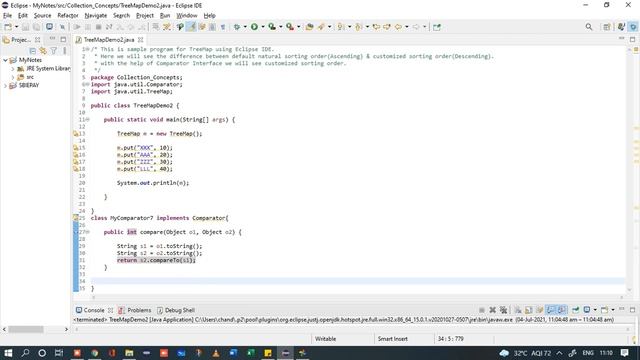
Task: Click Back navigation arrow in toolbar
Action: 398,27
